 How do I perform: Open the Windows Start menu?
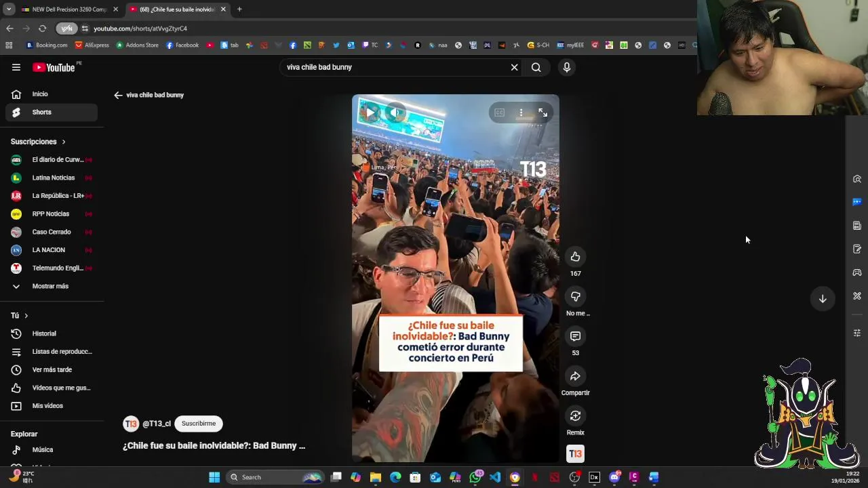pyautogui.click(x=214, y=477)
